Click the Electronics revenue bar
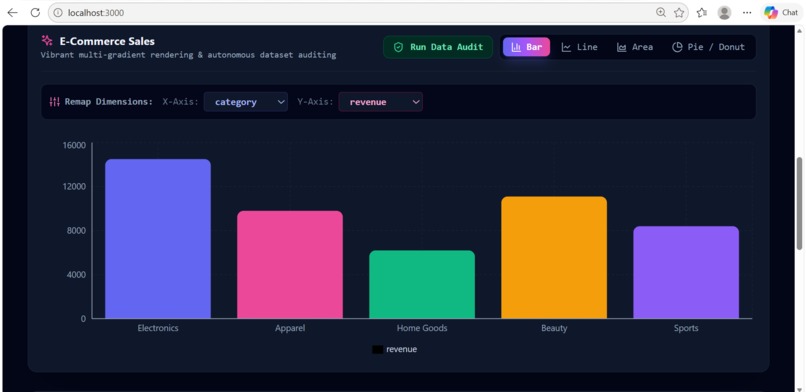Viewport: 806px width, 392px height. click(x=158, y=238)
